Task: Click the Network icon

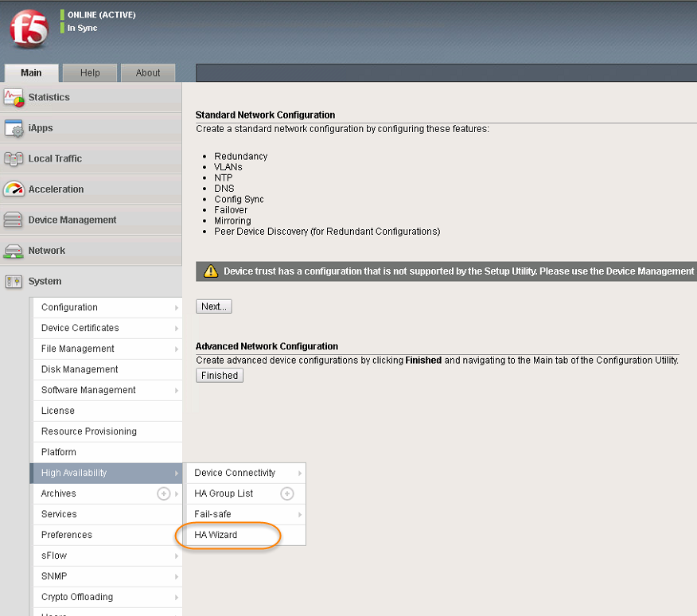Action: pyautogui.click(x=14, y=251)
